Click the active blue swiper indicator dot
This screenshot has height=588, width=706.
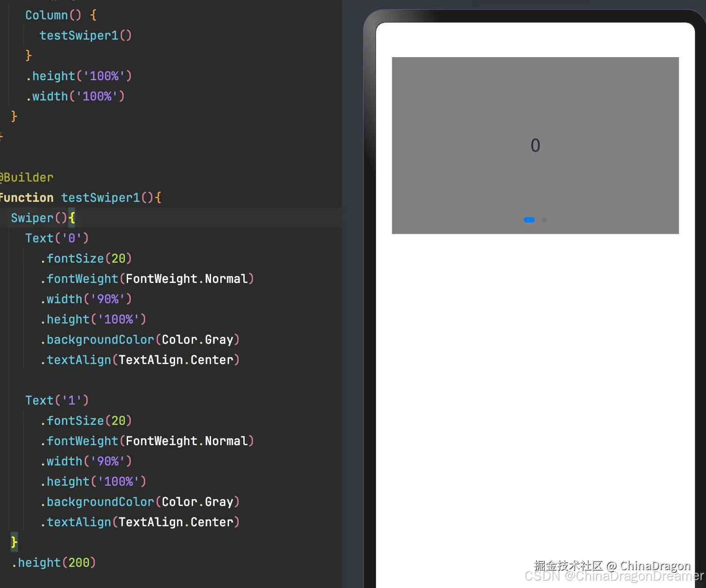coord(529,220)
